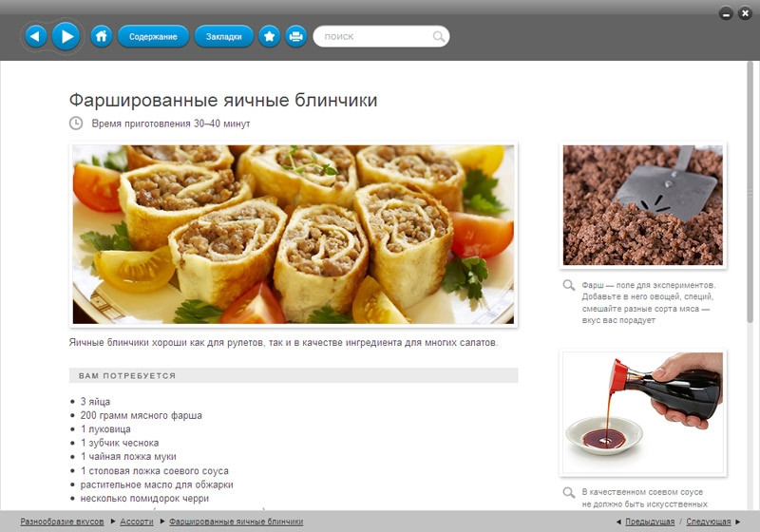Image resolution: width=760 pixels, height=532 pixels.
Task: Go forward with the right arrow button
Action: pos(66,36)
